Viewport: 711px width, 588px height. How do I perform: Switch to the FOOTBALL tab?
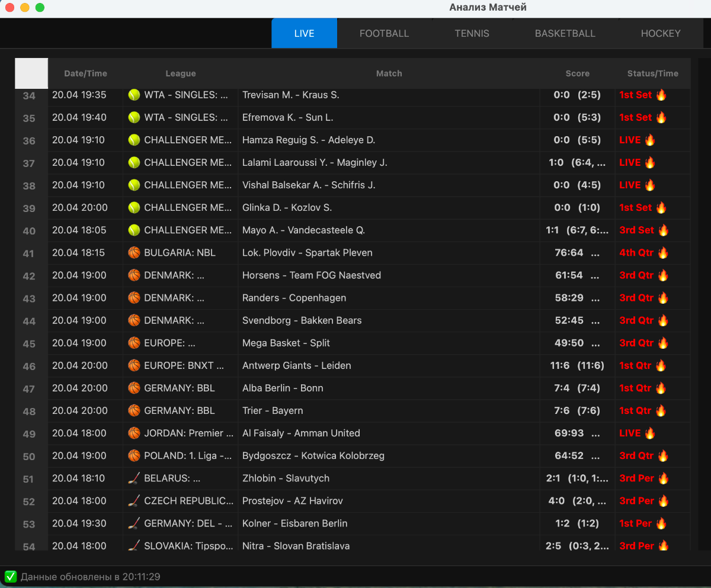pos(384,34)
